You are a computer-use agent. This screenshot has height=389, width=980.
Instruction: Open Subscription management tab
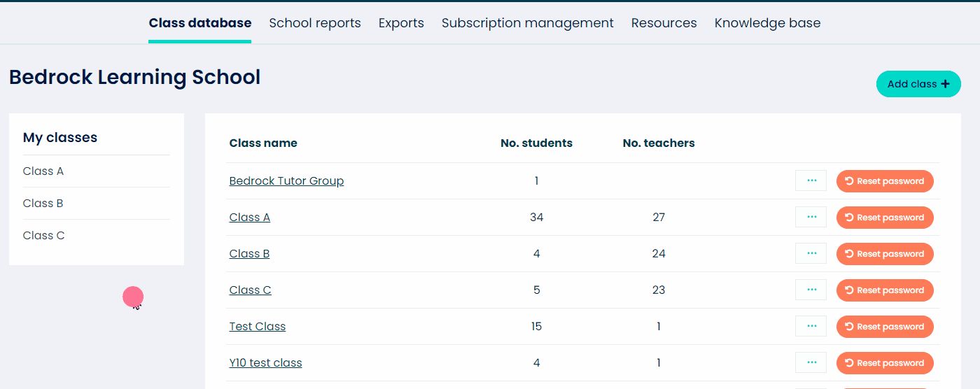528,23
